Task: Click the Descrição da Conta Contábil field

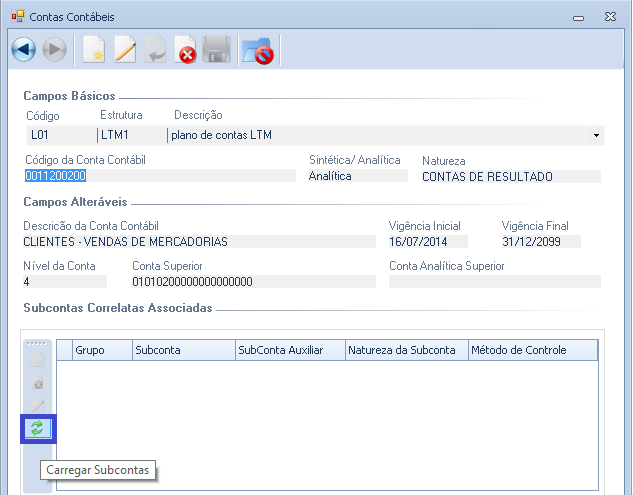Action: click(199, 241)
